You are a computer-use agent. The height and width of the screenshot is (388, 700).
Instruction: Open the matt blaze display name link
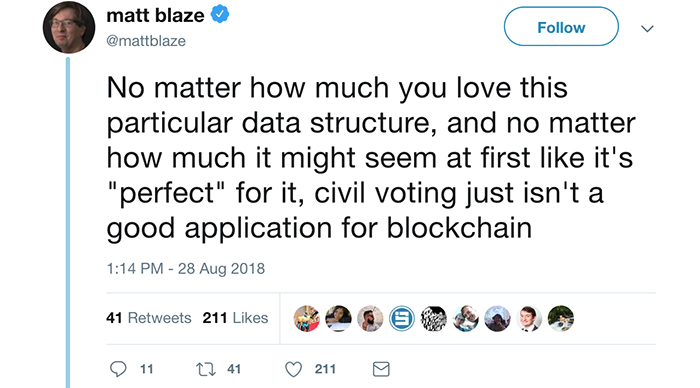click(155, 16)
